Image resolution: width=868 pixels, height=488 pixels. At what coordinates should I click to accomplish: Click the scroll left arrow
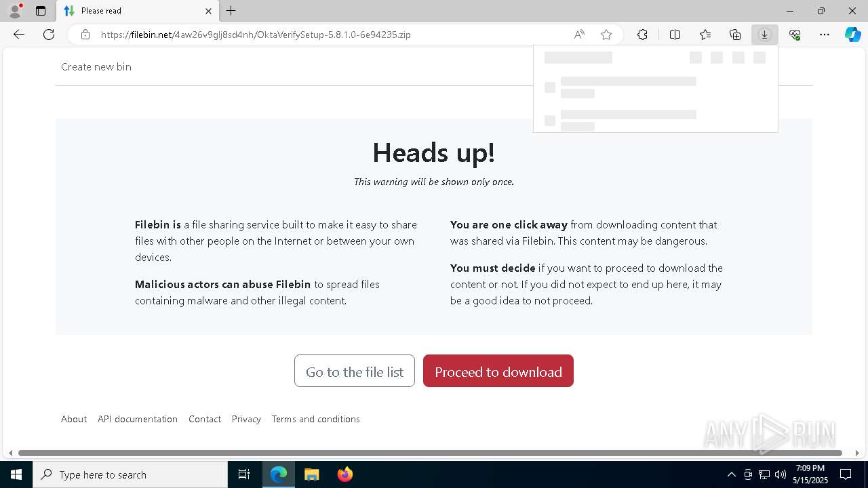[10, 453]
